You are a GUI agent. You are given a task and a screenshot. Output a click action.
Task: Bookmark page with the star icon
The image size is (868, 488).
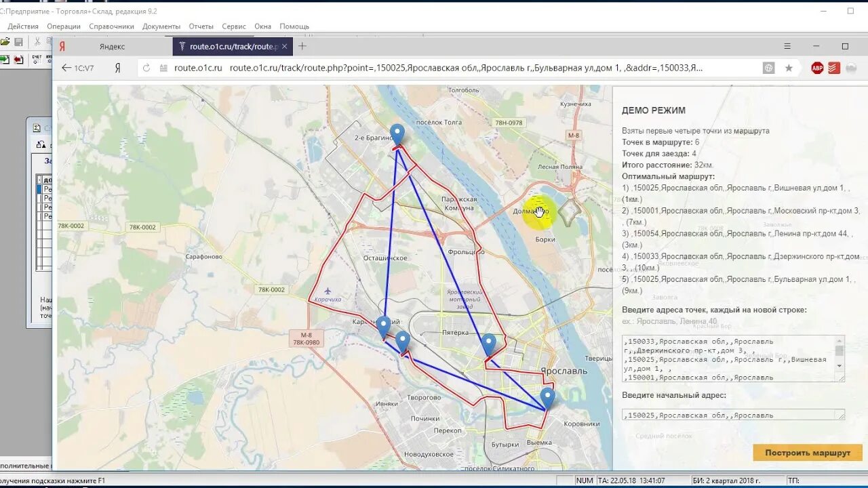[x=789, y=68]
